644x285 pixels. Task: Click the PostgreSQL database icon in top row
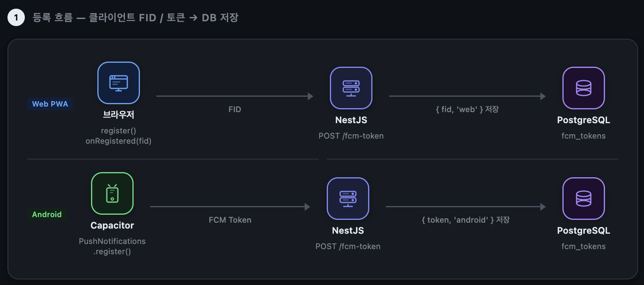point(584,88)
